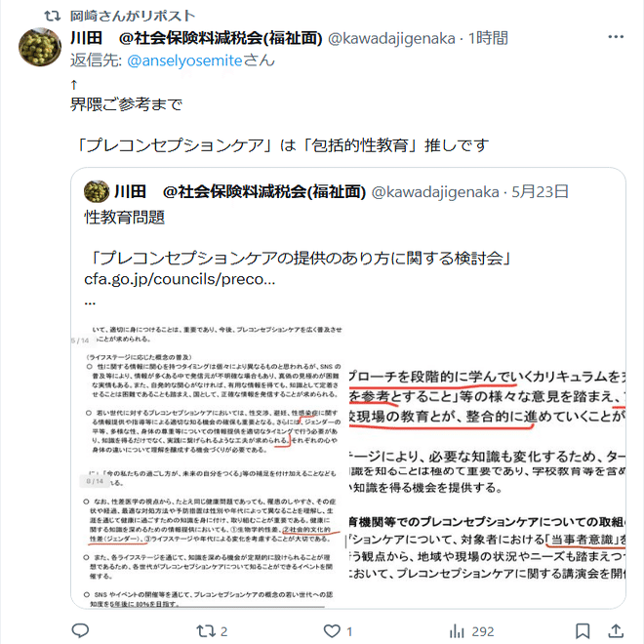The height and width of the screenshot is (644, 644).
Task: Click the repost arrows icon with count 2
Action: (x=205, y=631)
